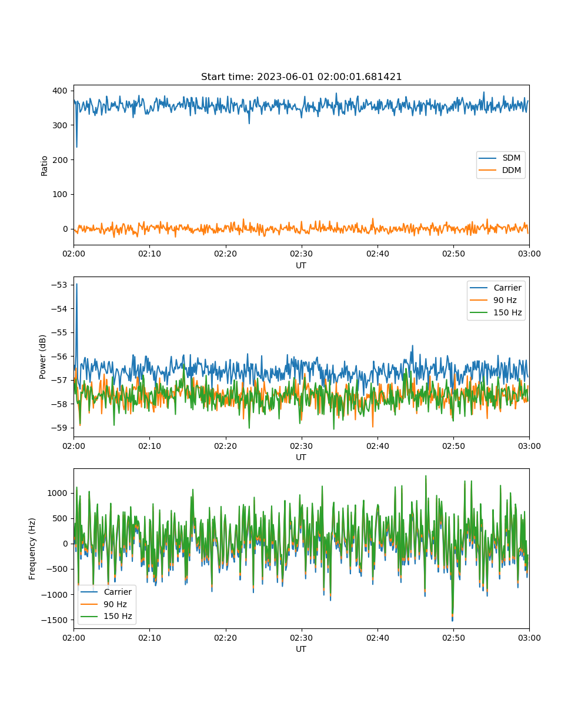The height and width of the screenshot is (706, 588).
Task: Click the -1500 tick label on the Frequency axis
Action: coord(55,620)
